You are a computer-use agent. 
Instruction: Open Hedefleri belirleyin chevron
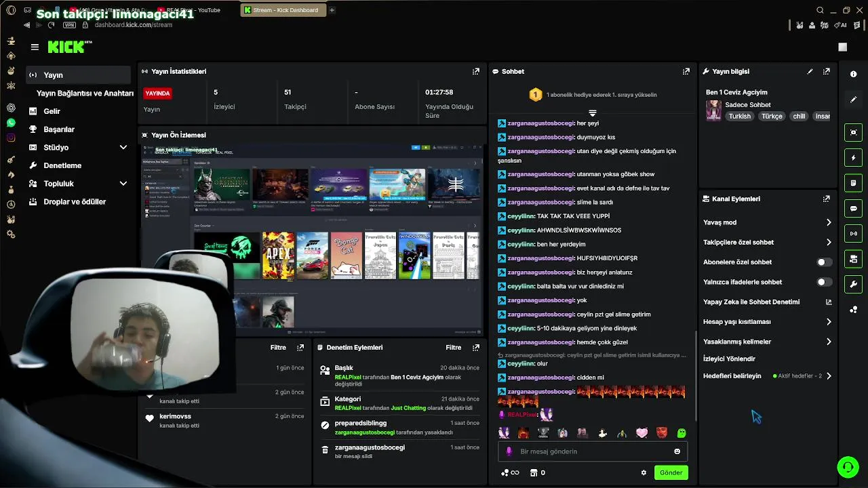[x=828, y=376]
